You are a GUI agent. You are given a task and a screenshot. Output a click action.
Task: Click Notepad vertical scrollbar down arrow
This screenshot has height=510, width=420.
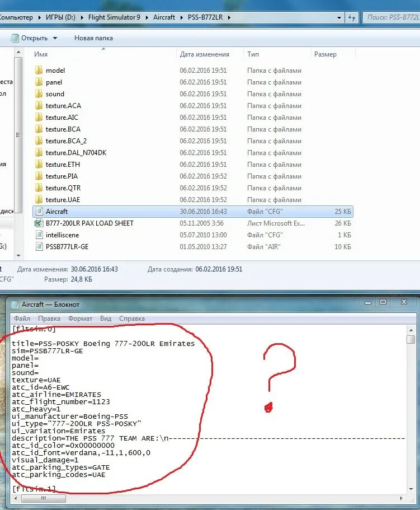point(411,489)
